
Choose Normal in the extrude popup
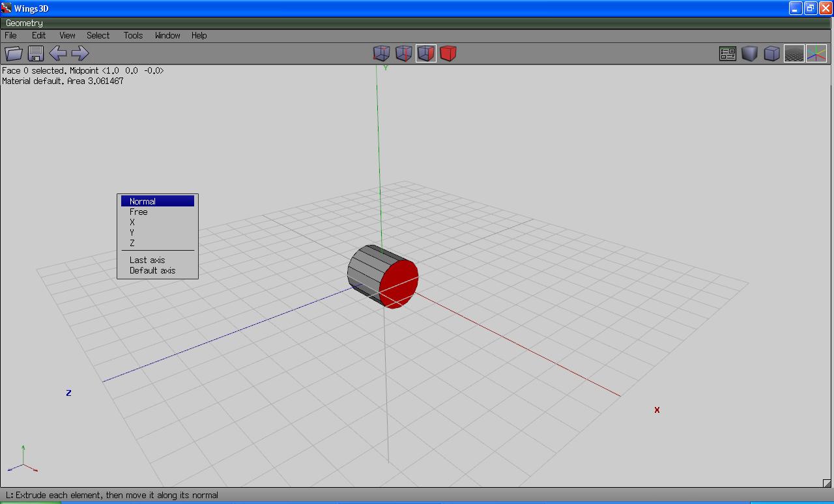point(158,201)
